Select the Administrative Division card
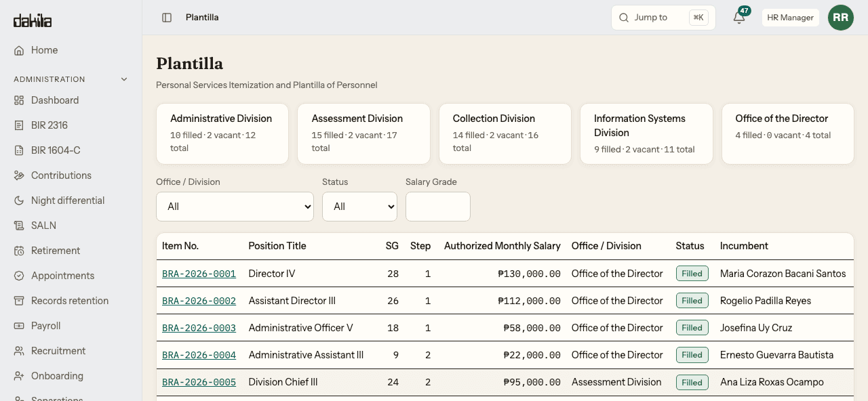 click(222, 133)
